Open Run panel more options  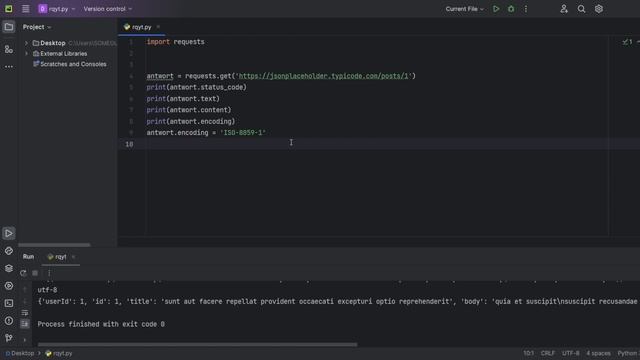point(49,273)
